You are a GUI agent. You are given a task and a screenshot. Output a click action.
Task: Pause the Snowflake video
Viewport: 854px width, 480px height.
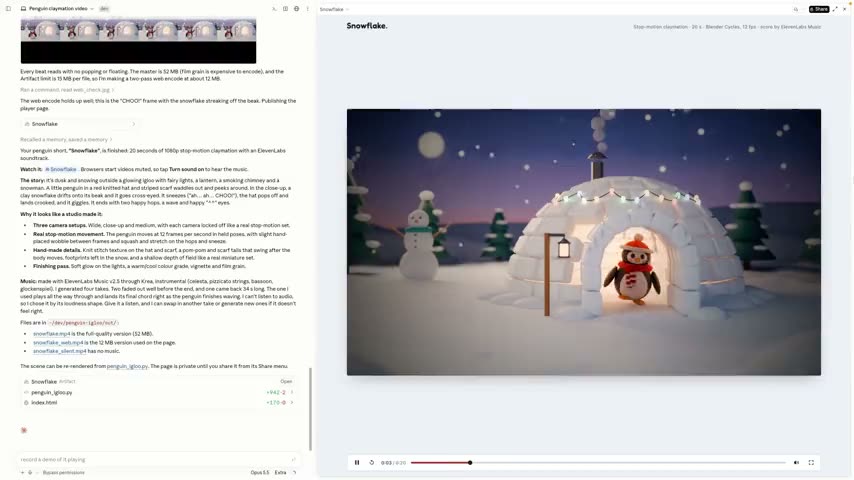coord(357,463)
